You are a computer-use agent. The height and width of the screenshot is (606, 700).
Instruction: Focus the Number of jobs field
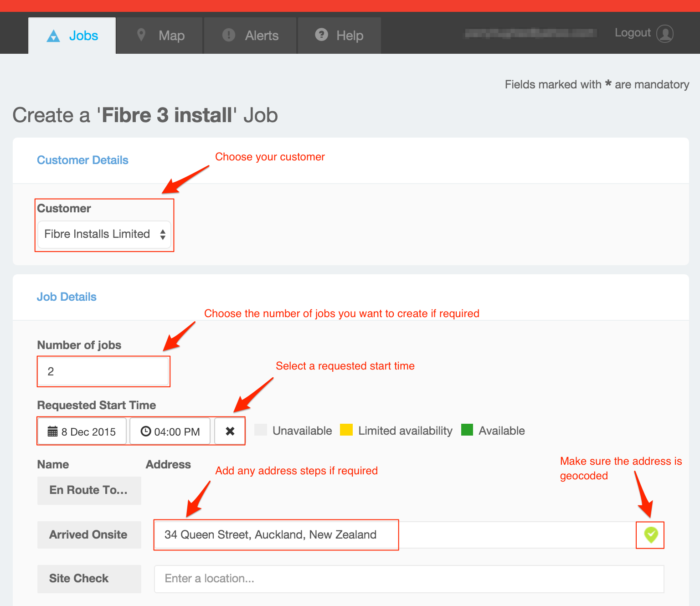click(103, 371)
